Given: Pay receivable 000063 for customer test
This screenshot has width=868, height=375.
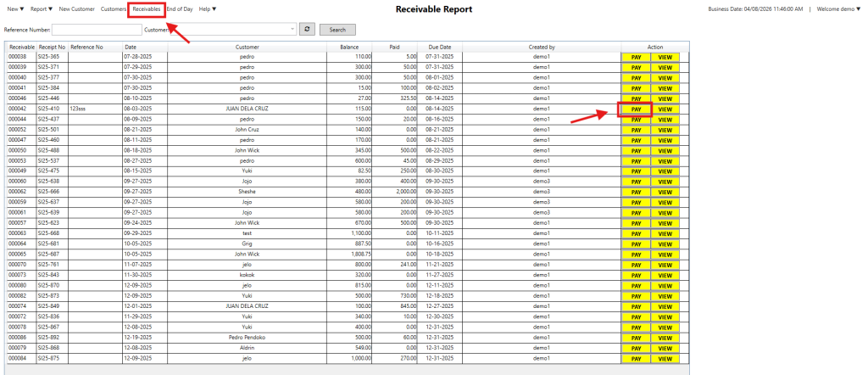Looking at the screenshot, I should coord(635,233).
